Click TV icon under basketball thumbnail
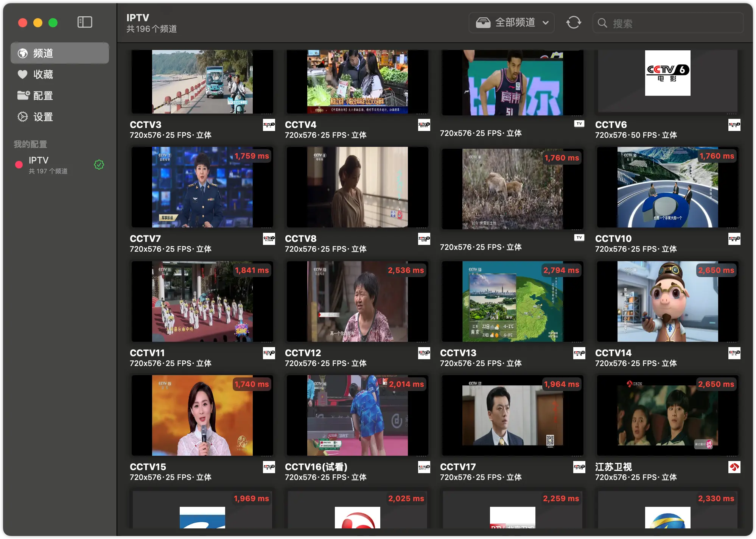 pyautogui.click(x=579, y=124)
